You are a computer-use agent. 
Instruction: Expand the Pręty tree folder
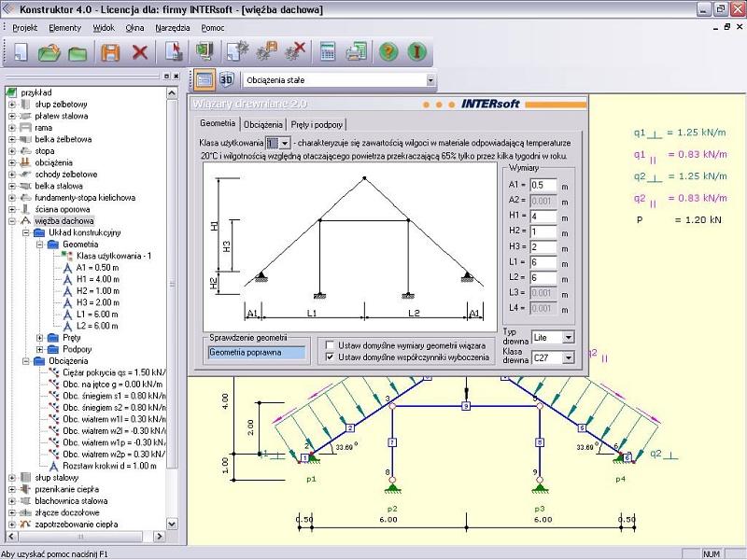click(x=40, y=338)
